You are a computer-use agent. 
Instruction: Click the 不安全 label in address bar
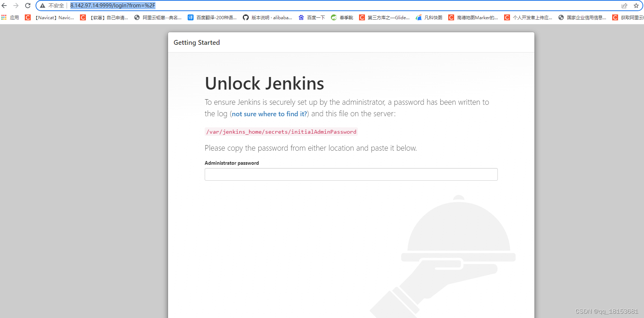point(56,6)
